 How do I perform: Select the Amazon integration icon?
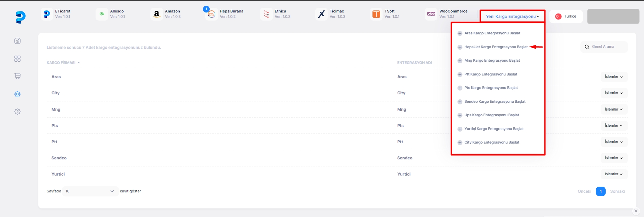156,14
